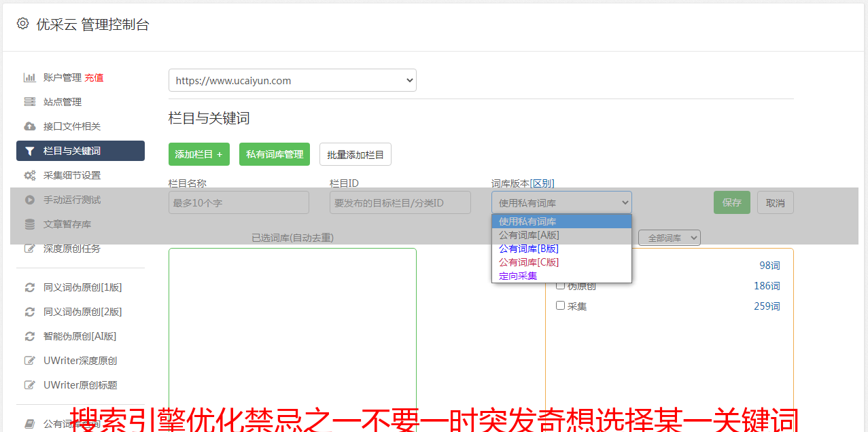Viewport: 868px width, 432px height.
Task: Tick the 采集 checkbox
Action: tap(561, 306)
